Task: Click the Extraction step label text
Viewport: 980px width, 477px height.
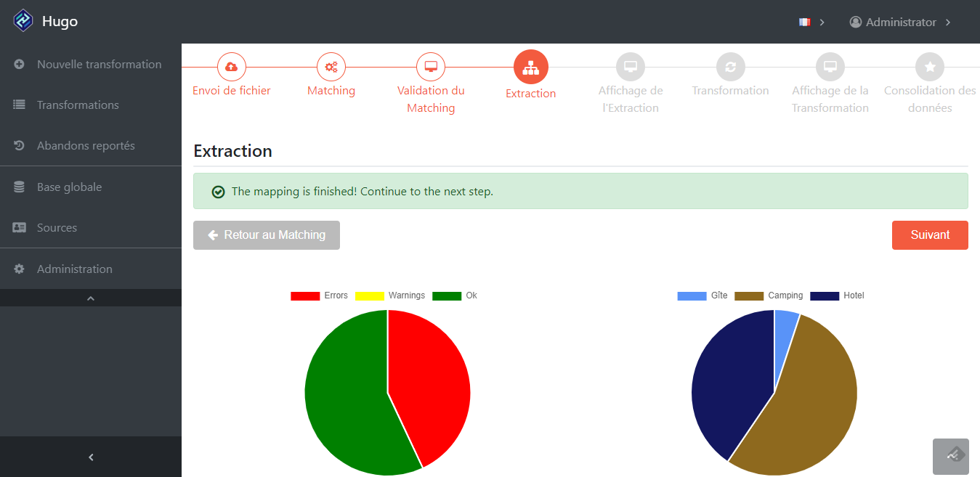Action: point(531,94)
